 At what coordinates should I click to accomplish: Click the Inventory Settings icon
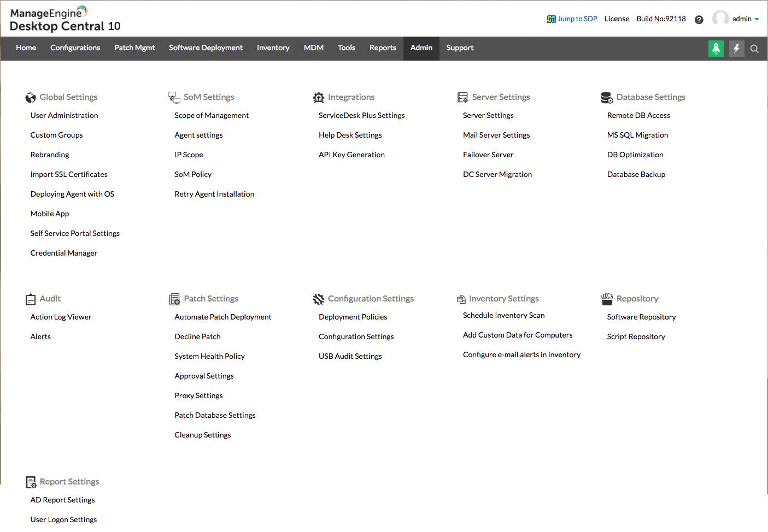461,299
